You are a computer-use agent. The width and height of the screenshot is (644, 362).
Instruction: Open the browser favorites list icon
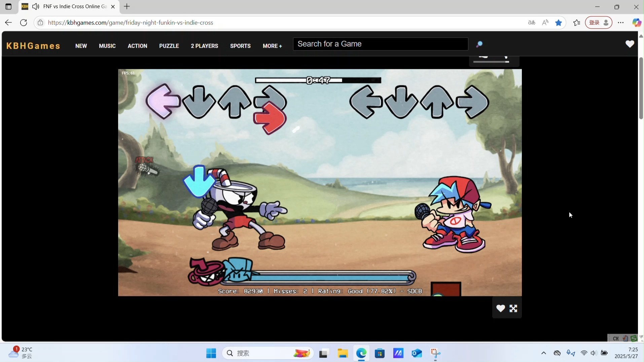pos(577,23)
